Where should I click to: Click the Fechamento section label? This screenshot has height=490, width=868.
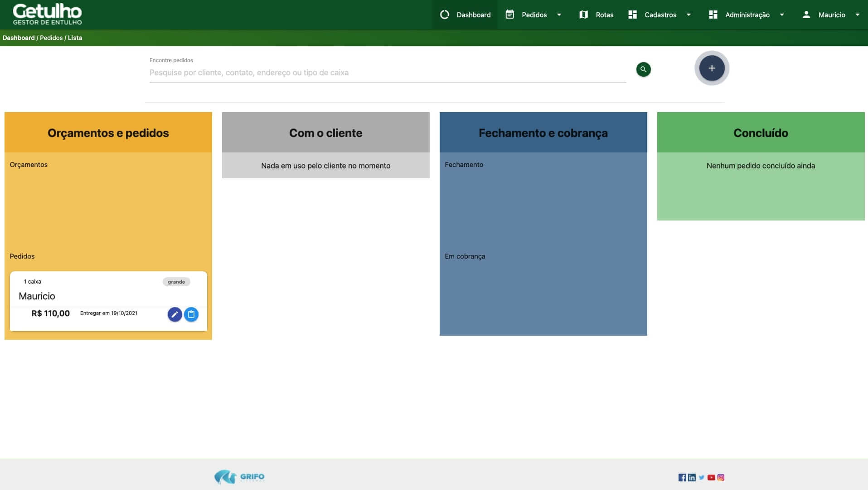(x=464, y=165)
